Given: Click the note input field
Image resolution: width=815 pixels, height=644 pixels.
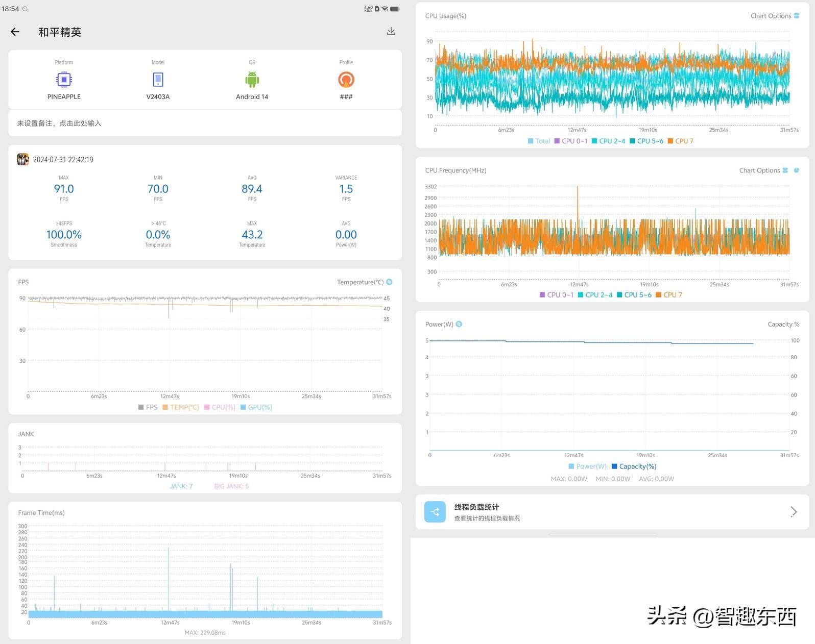Looking at the screenshot, I should pos(205,123).
